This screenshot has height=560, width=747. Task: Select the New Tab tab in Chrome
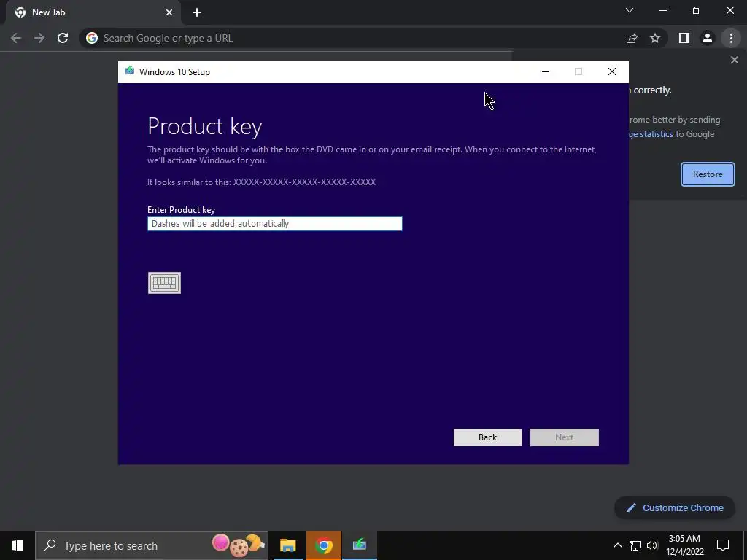click(x=93, y=12)
